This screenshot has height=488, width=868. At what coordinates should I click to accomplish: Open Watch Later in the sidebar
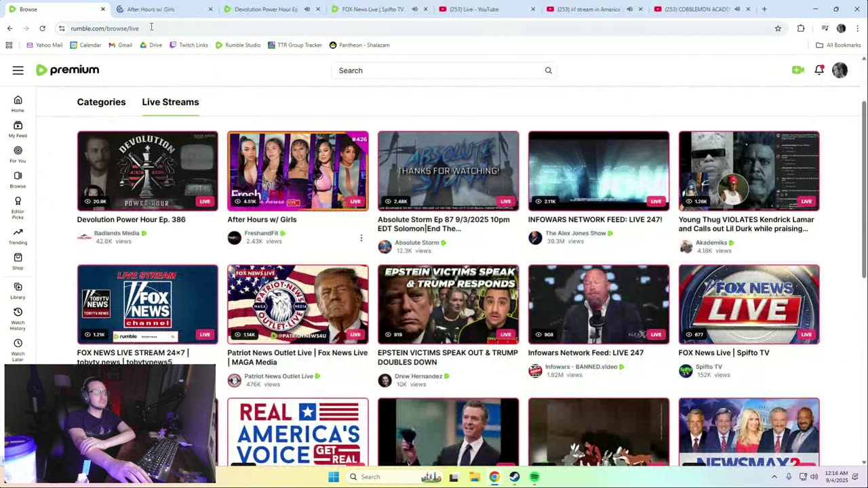point(18,349)
